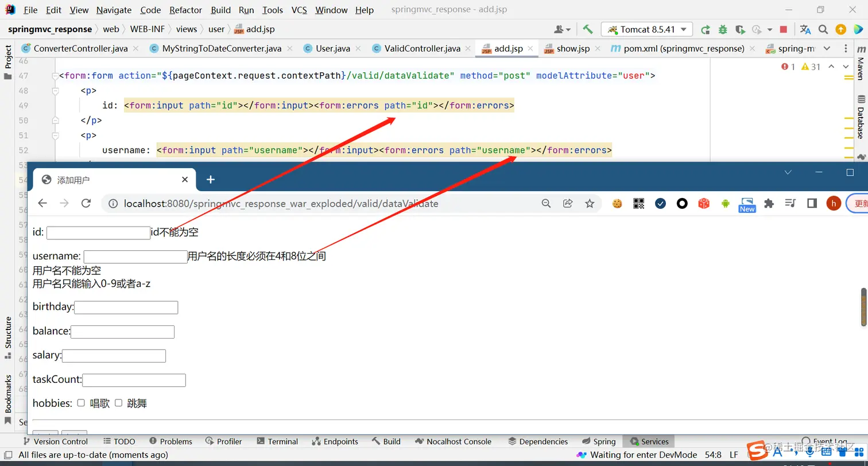Viewport: 868px width, 466px height.
Task: Expand the profiler run options dropdown arrow
Action: coord(770,30)
